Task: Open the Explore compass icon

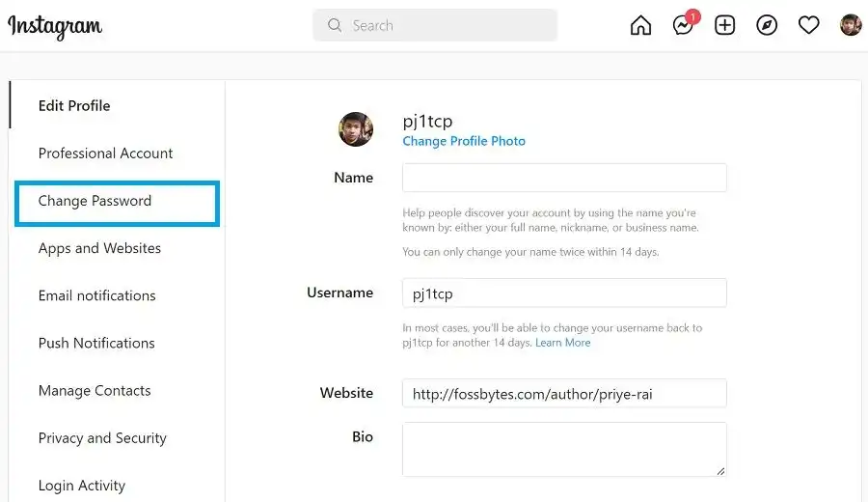Action: coord(767,26)
